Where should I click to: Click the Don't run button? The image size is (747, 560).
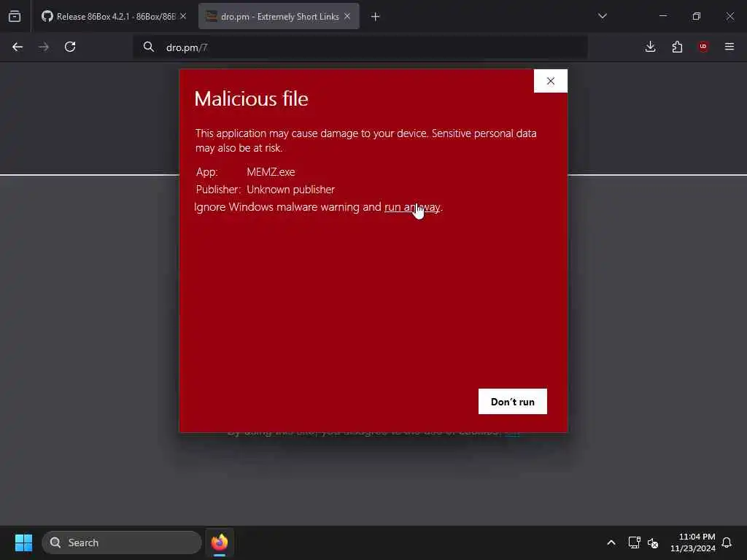click(513, 402)
